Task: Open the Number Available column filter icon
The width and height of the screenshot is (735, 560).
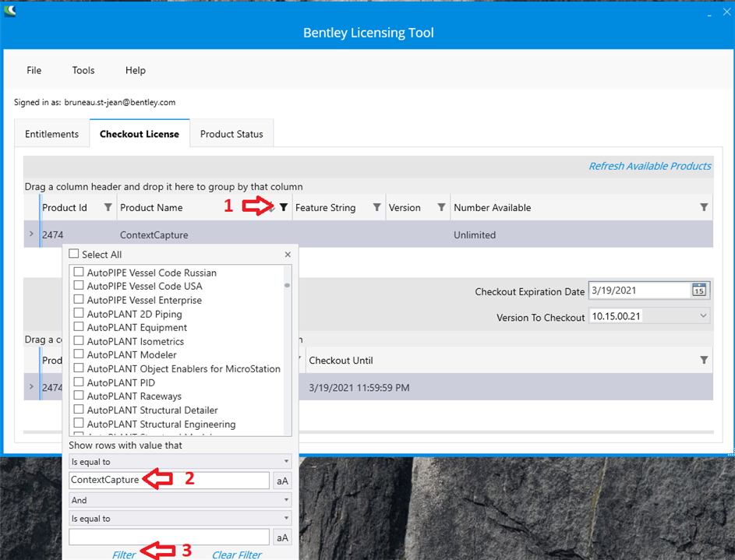Action: (704, 207)
